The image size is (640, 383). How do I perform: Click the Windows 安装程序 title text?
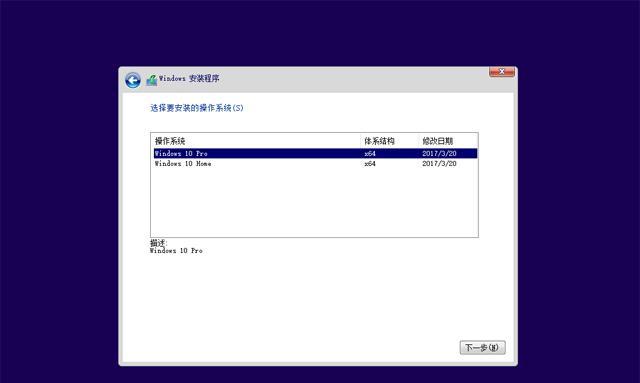[x=189, y=78]
